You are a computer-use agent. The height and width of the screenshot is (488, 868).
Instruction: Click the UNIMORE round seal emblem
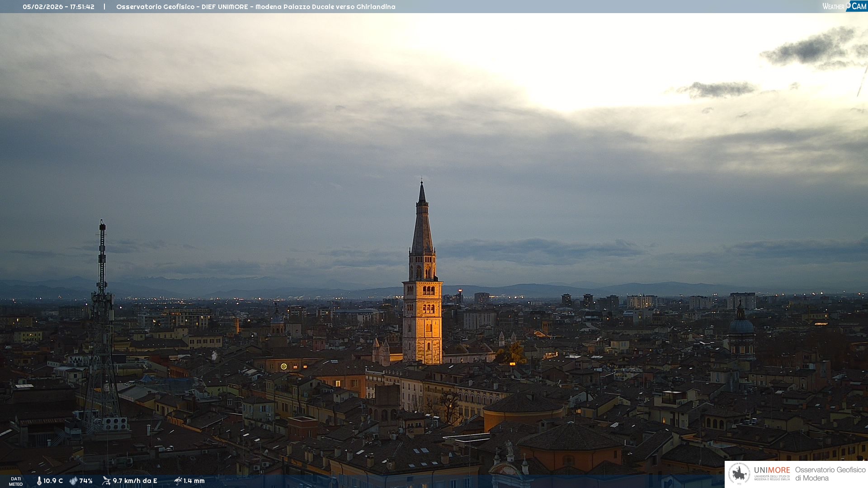[739, 474]
